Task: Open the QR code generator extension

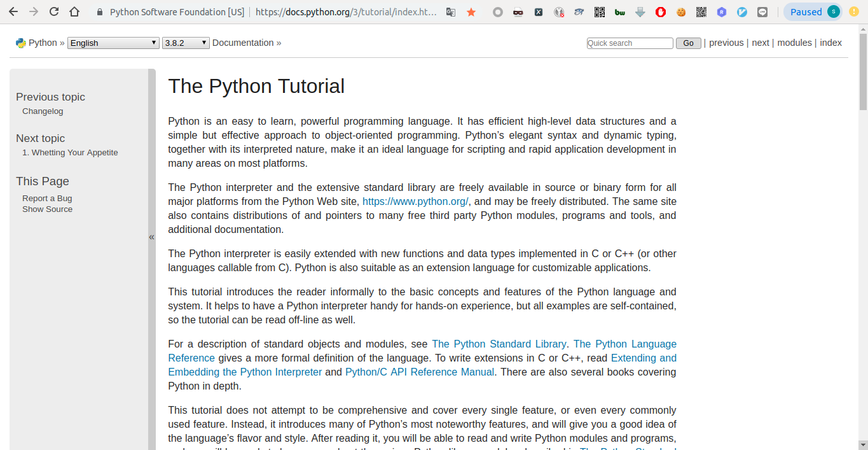Action: coord(599,11)
